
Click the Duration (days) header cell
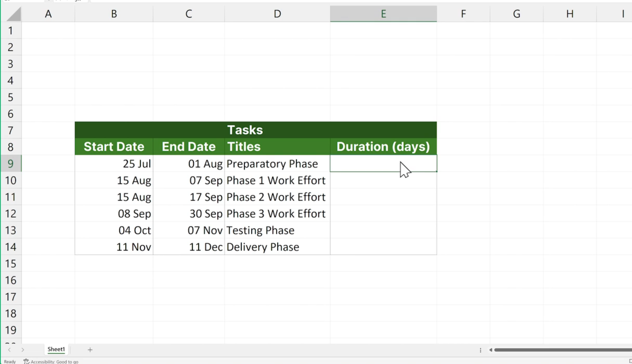point(383,147)
